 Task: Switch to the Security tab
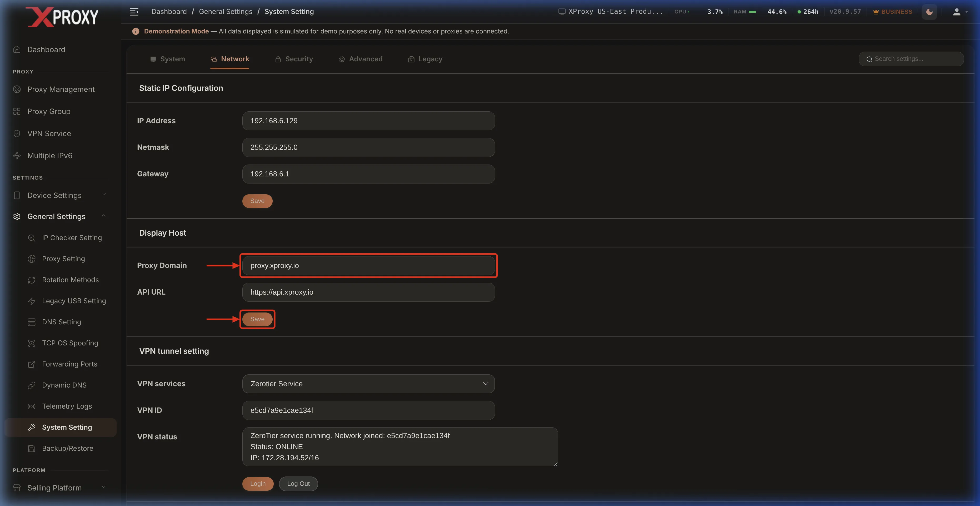294,59
